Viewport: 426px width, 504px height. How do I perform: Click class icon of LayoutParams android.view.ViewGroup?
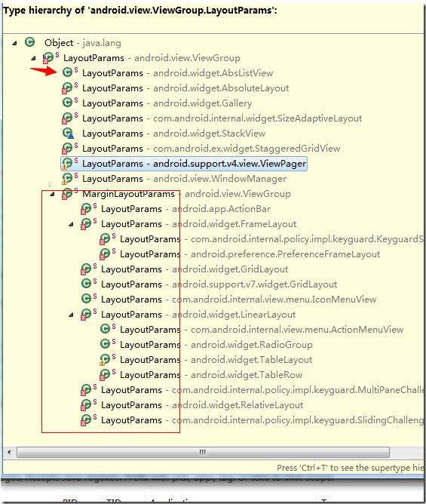48,57
